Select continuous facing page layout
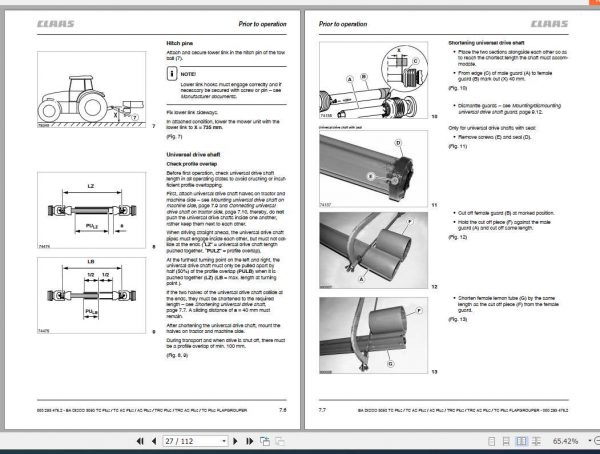 (x=536, y=441)
